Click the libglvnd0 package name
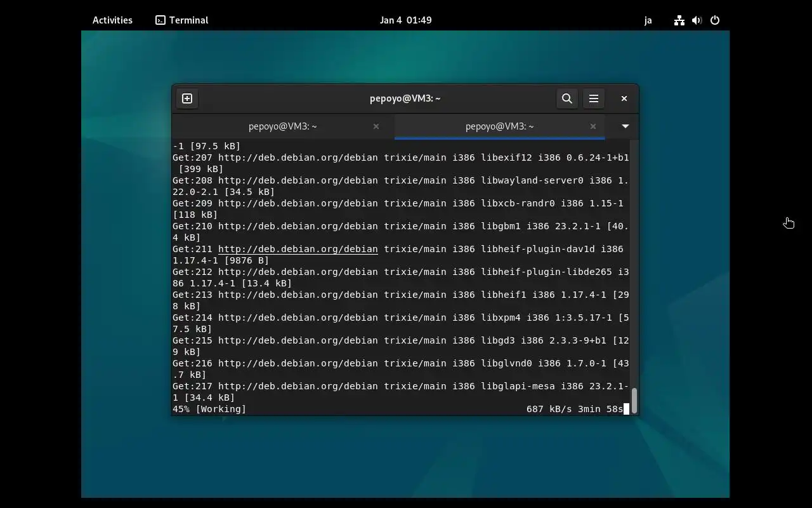 click(506, 363)
